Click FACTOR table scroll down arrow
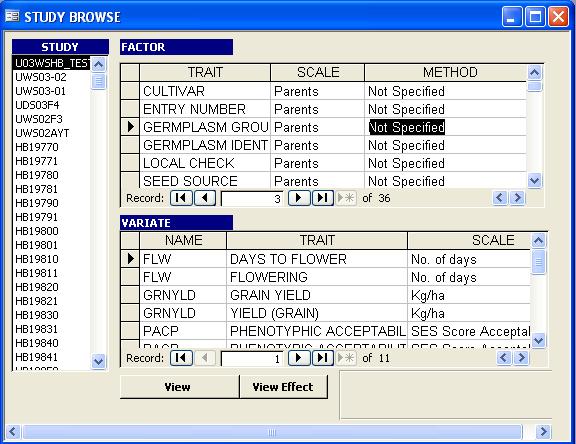The height and width of the screenshot is (444, 576). [534, 180]
